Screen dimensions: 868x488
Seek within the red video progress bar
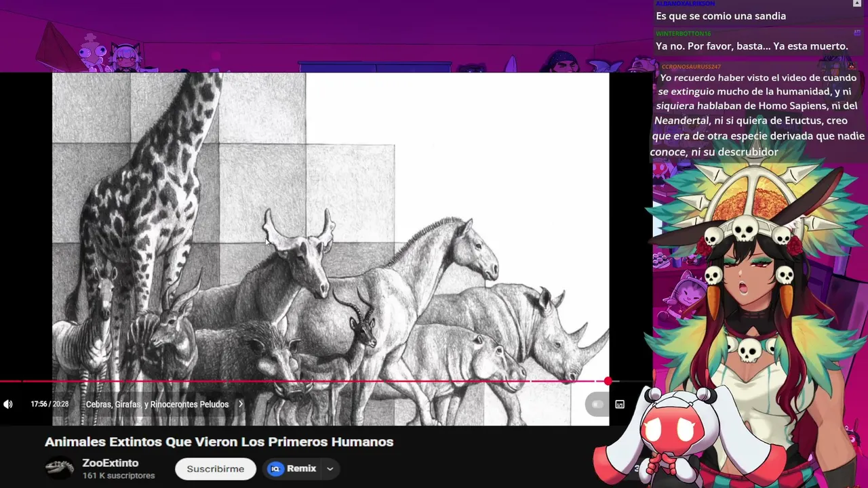click(304, 382)
